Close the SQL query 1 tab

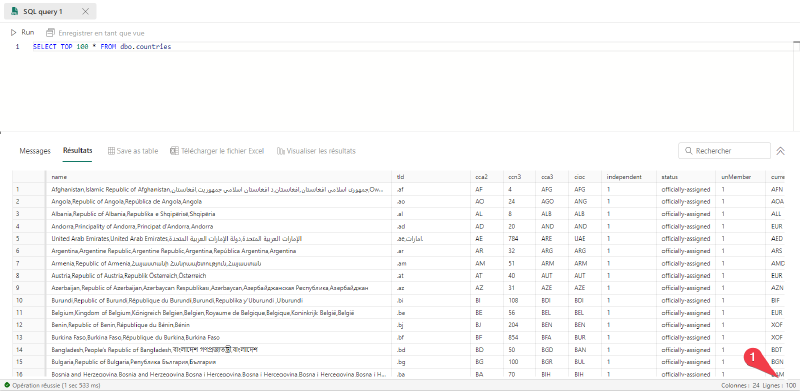click(x=85, y=11)
